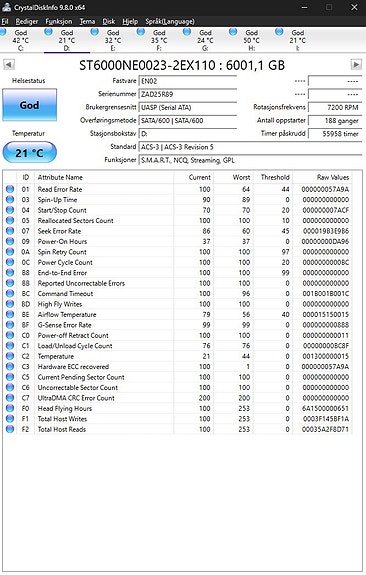366x575 pixels.
Task: Click status icon of Start/Stop Count row
Action: [10, 210]
